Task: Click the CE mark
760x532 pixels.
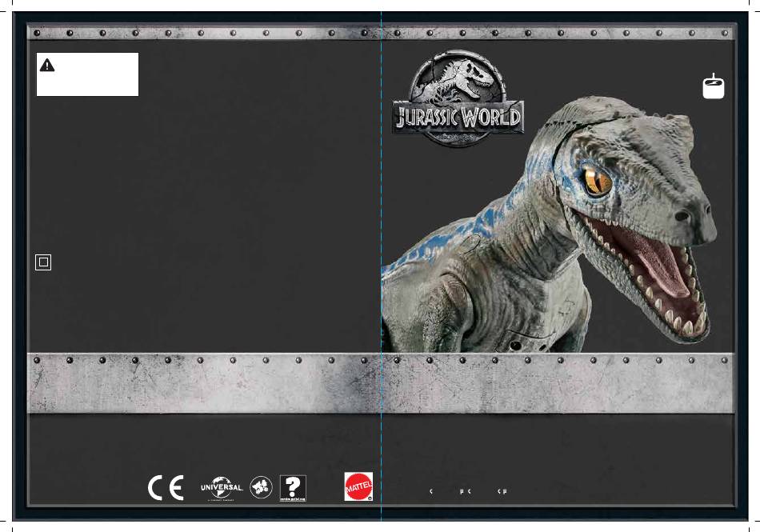Action: click(x=166, y=487)
